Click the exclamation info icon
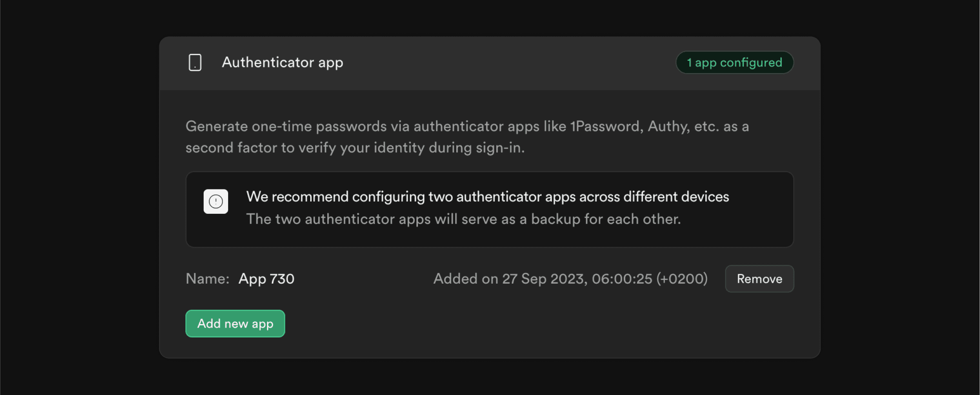The image size is (980, 395). 216,201
